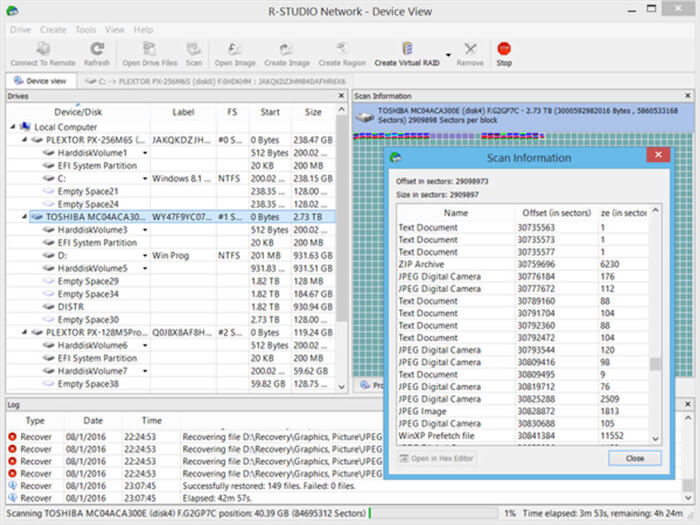Open the Help menu

[x=143, y=29]
